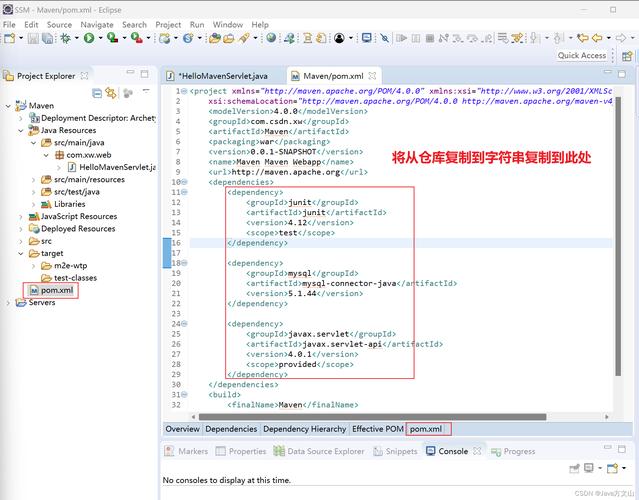
Task: Switch to Effective POM tab
Action: click(378, 429)
